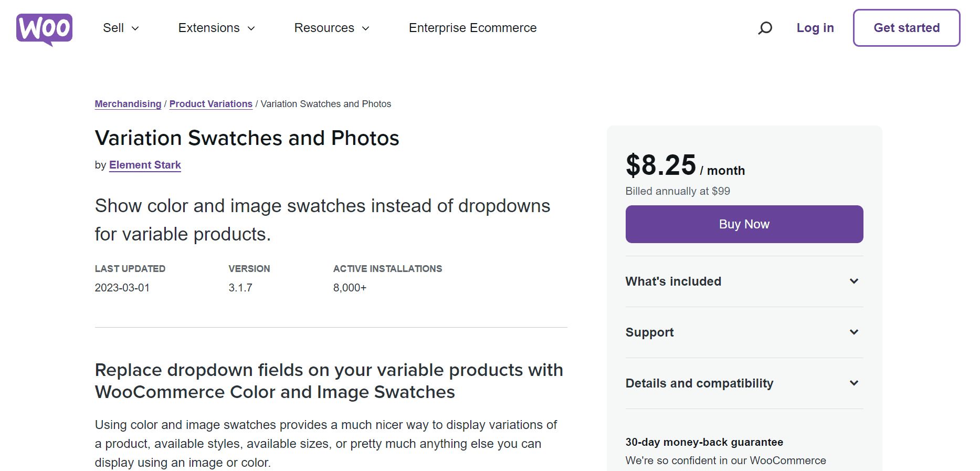This screenshot has width=980, height=471.
Task: Click the Woo logo icon
Action: point(44,29)
